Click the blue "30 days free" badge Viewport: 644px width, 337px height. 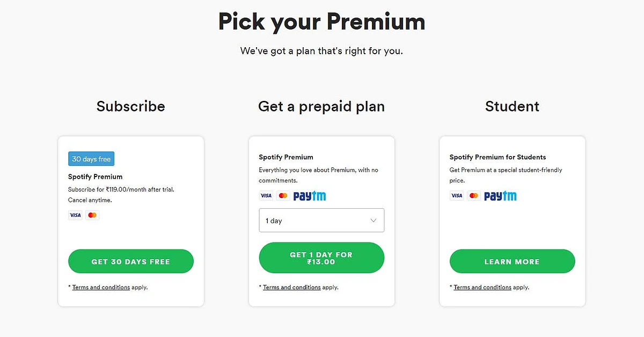point(91,159)
